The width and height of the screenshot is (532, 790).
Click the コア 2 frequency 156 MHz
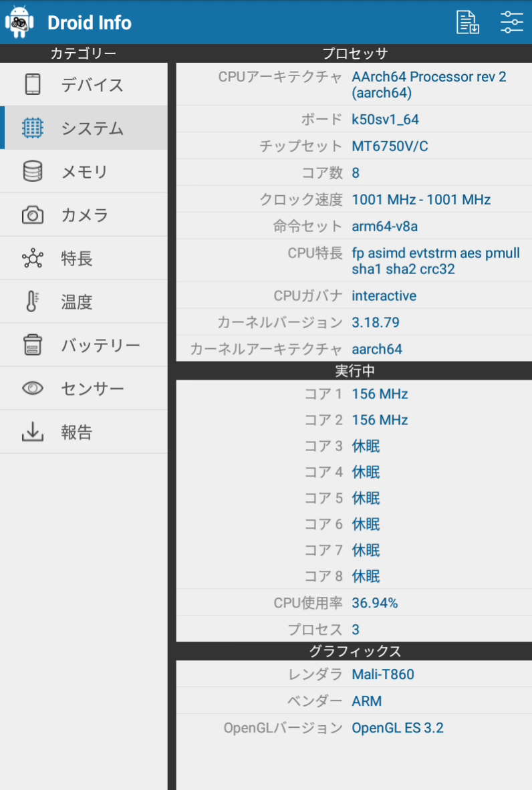(x=380, y=420)
